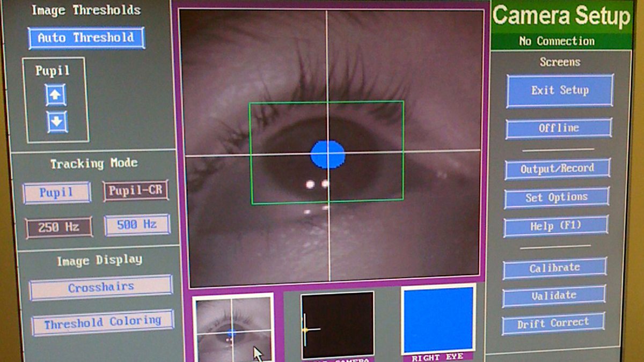Click the pupil threshold up arrow
644x362 pixels.
(x=56, y=95)
